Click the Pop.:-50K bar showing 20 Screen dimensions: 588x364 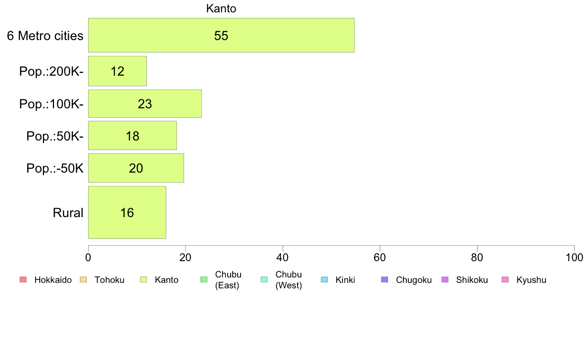(x=136, y=168)
